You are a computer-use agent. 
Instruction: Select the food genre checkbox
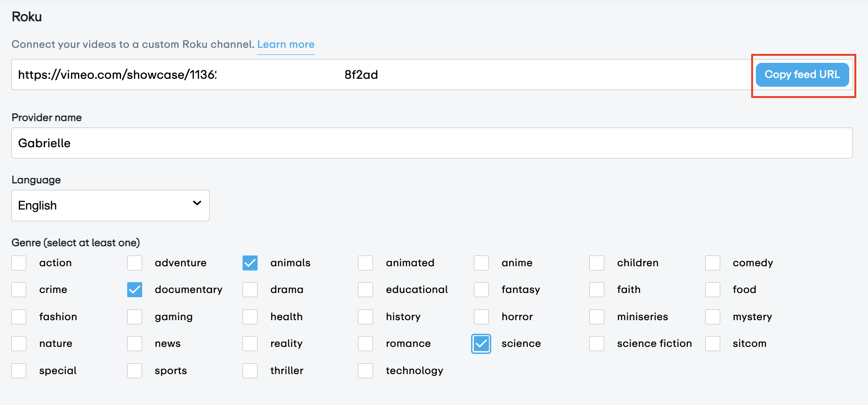coord(712,290)
